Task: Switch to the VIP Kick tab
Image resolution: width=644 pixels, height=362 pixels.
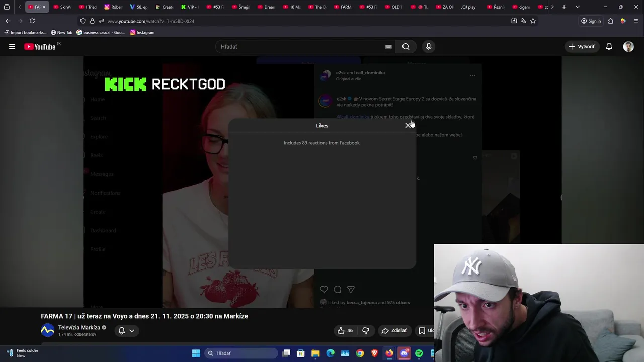Action: [190, 7]
